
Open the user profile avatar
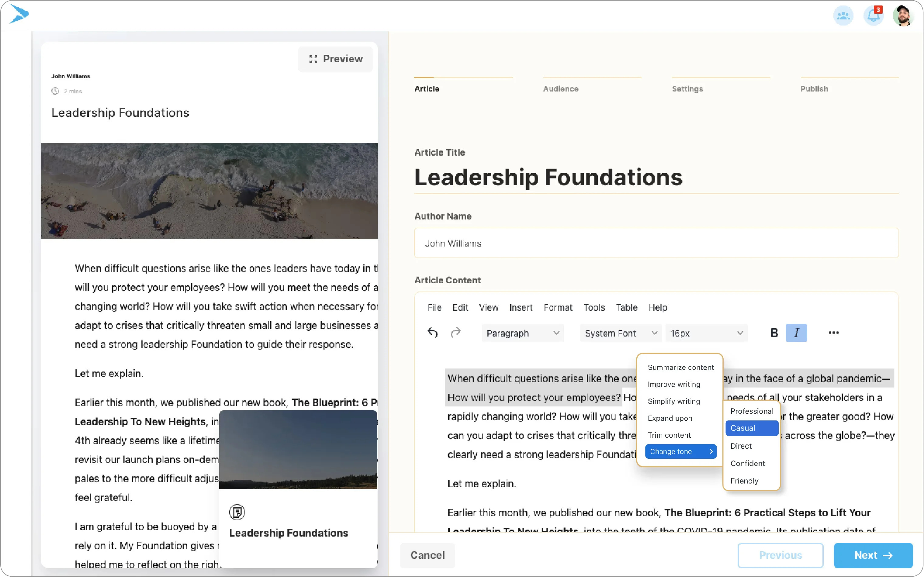point(903,16)
